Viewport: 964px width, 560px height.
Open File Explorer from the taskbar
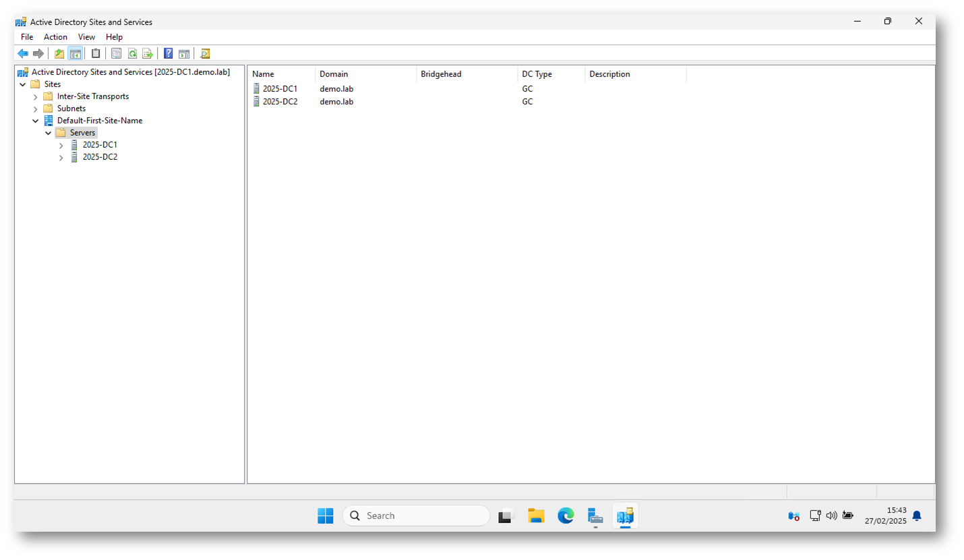[536, 516]
